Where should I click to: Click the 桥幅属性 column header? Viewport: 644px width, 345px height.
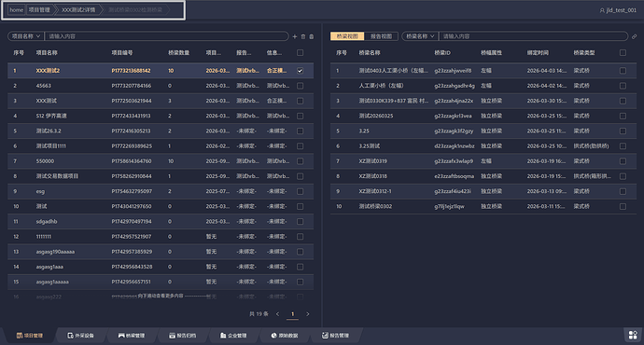click(491, 53)
